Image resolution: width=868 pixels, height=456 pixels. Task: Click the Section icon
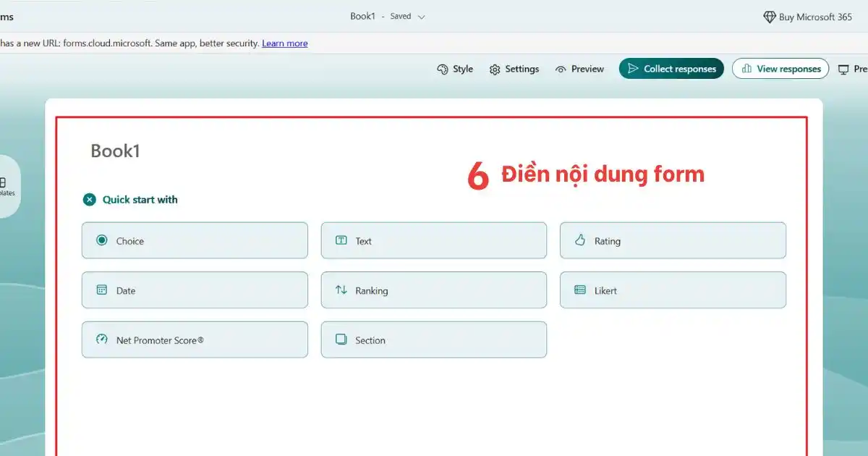341,339
